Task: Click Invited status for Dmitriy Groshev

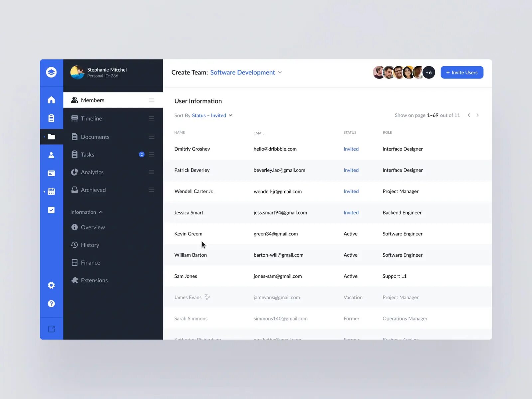Action: click(x=351, y=149)
